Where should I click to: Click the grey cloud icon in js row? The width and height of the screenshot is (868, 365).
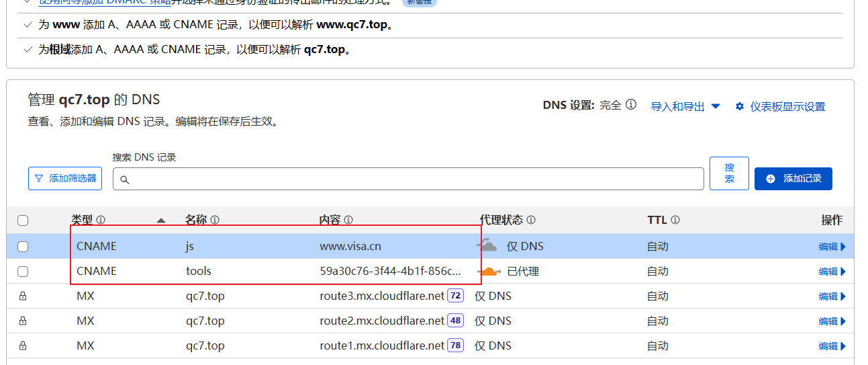(x=487, y=246)
